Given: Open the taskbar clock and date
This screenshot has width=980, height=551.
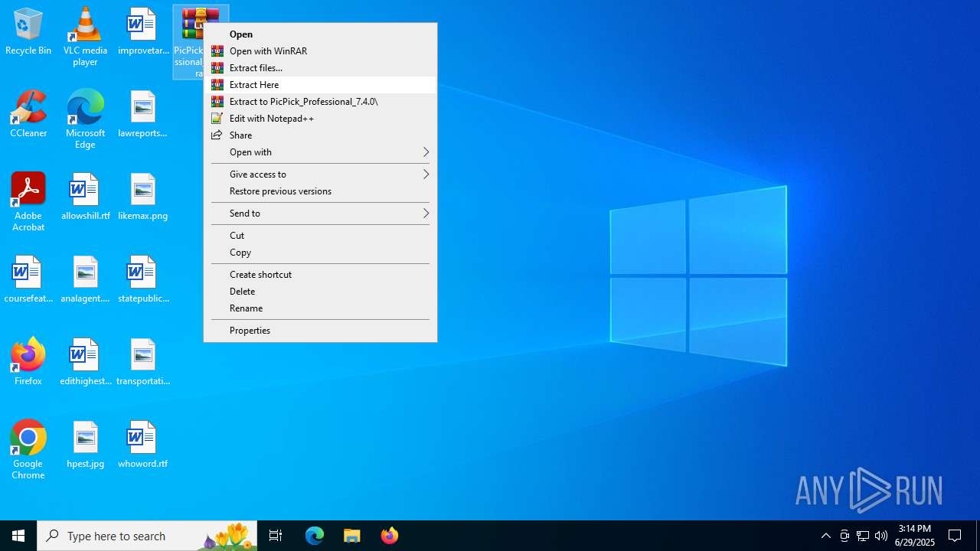Looking at the screenshot, I should click(x=915, y=536).
